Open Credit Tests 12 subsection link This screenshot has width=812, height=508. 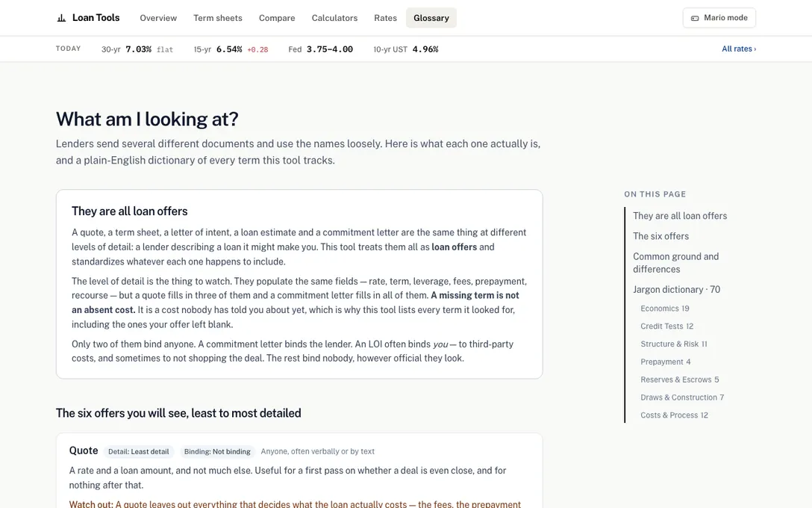[666, 326]
